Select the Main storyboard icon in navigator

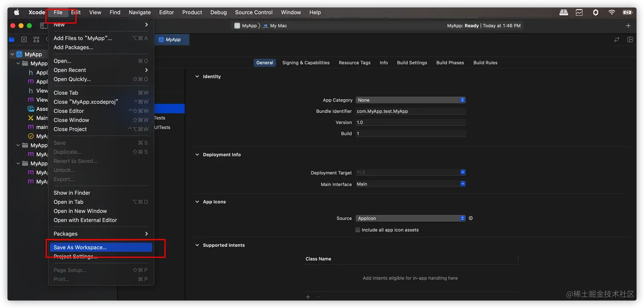[x=31, y=118]
